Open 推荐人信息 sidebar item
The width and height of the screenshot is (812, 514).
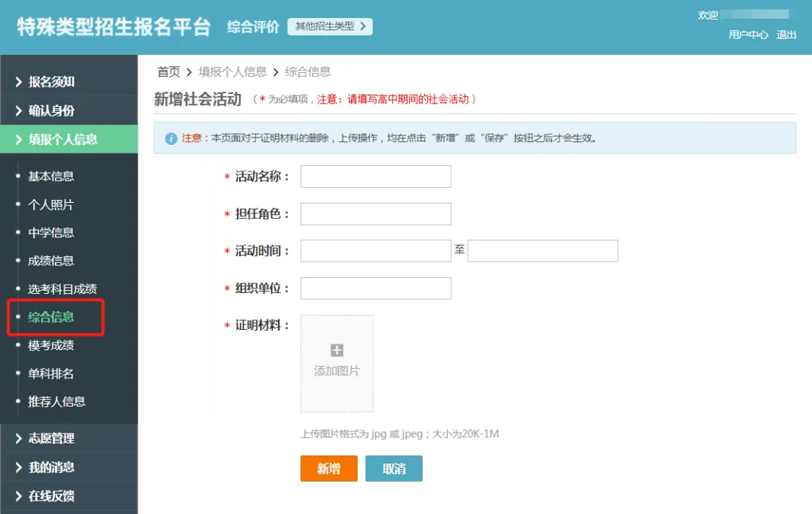[56, 401]
